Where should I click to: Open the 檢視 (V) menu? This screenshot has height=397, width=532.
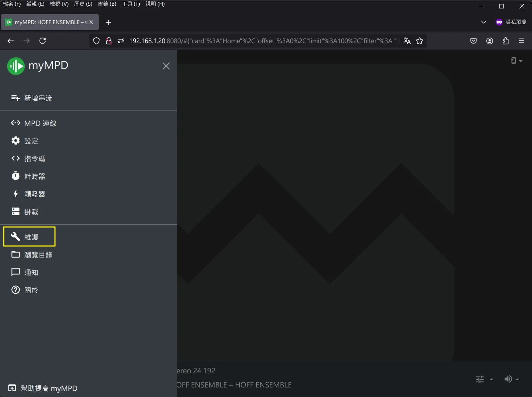tap(59, 4)
